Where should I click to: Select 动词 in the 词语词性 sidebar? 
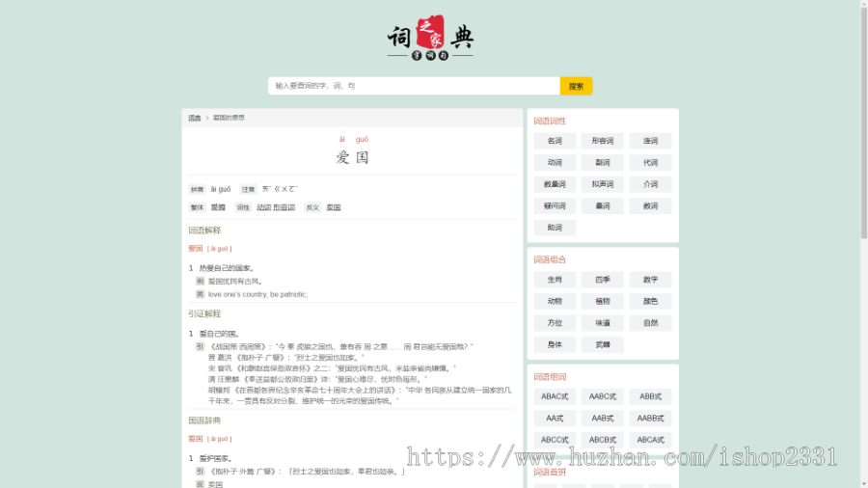pyautogui.click(x=555, y=163)
